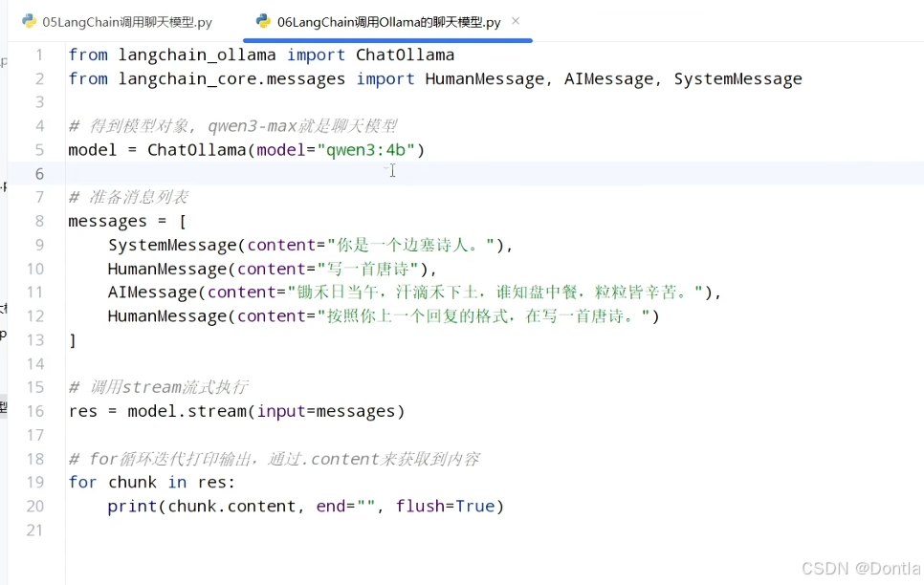Click SystemMessage in the import on line 2
924x585 pixels.
click(x=737, y=79)
